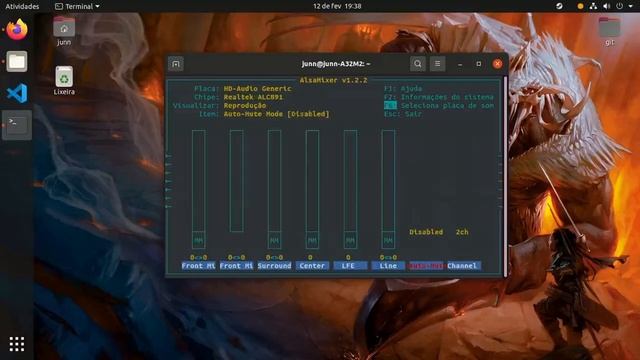Viewport: 640px width, 360px height.
Task: Select the Front Mi label next to Surround
Action: click(x=236, y=266)
